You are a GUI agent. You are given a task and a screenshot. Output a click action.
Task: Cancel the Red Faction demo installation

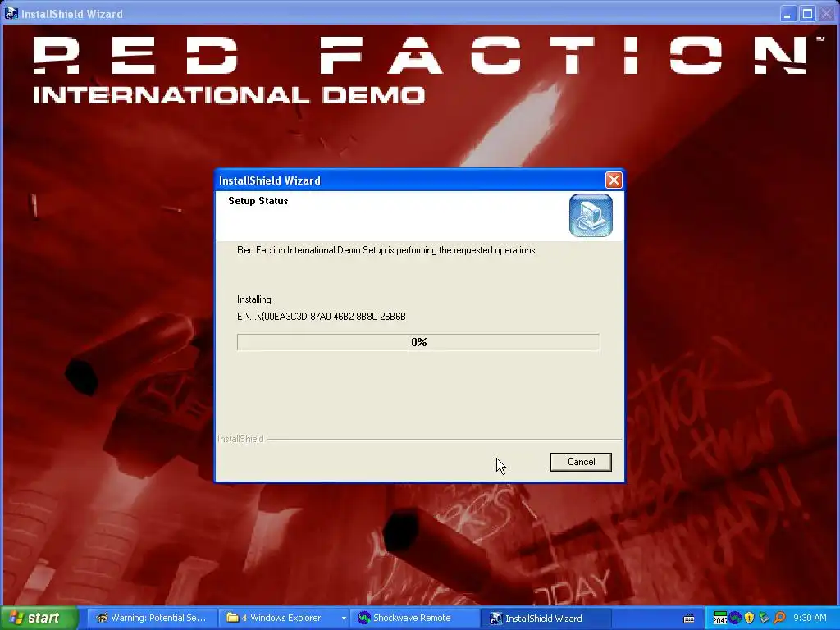pyautogui.click(x=581, y=462)
